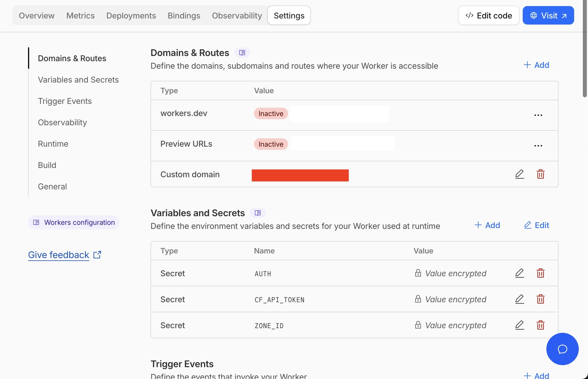Delete the CF_API_TOKEN secret

click(x=540, y=299)
